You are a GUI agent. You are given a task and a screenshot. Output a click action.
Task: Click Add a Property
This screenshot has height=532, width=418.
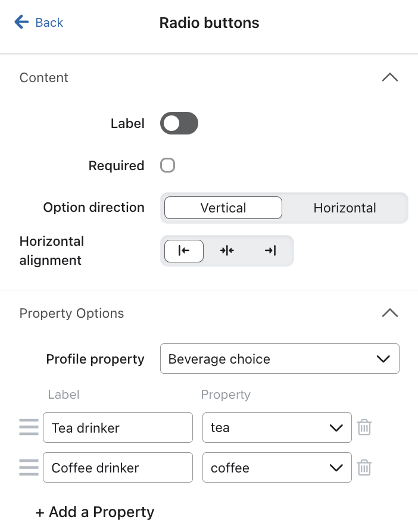tap(95, 512)
